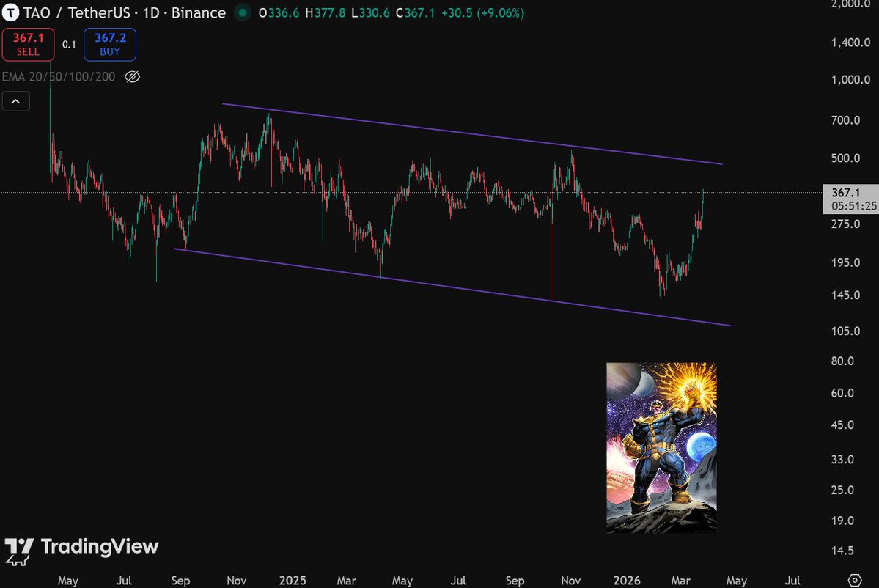The height and width of the screenshot is (588, 879).
Task: Click the 2025 label on the time axis
Action: pos(293,581)
